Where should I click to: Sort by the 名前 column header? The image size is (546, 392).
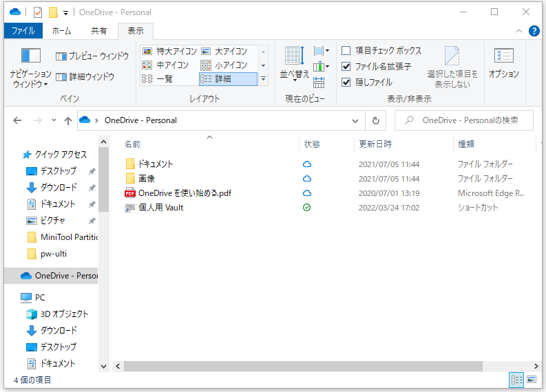coord(132,144)
